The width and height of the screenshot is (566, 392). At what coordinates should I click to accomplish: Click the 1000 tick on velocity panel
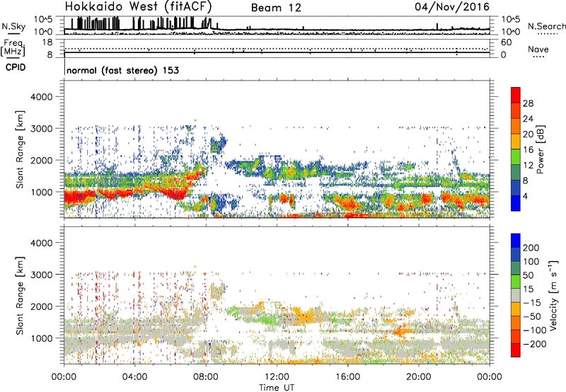coord(41,338)
